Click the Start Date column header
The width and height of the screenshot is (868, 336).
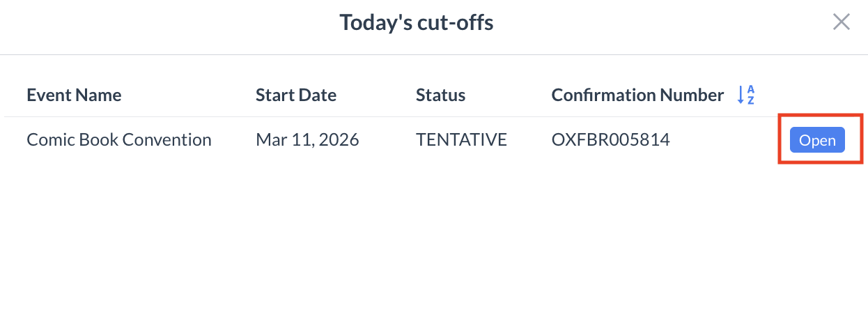(296, 96)
